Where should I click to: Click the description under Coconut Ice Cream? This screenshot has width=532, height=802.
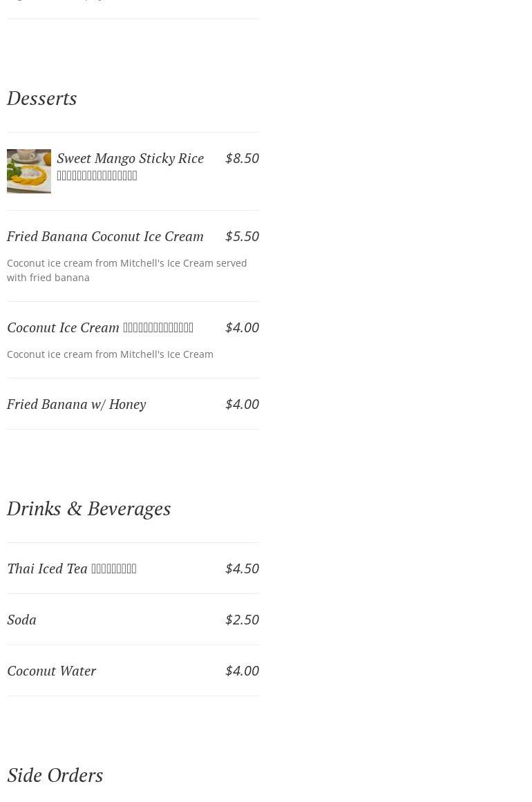pyautogui.click(x=110, y=354)
